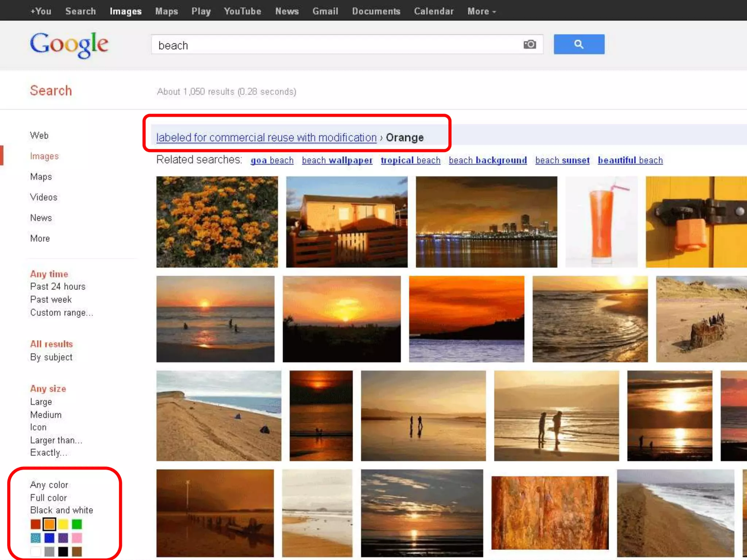Select the Black and white filter

tap(62, 510)
